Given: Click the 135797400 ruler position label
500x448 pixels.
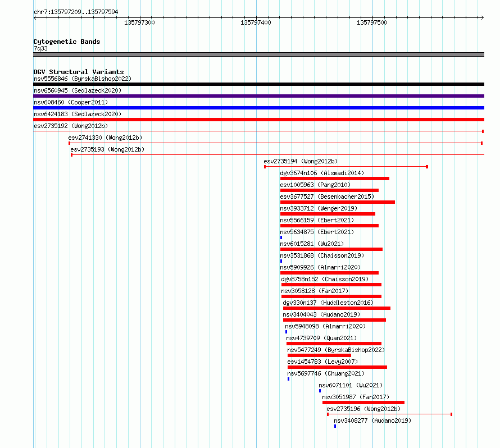Looking at the screenshot, I should [256, 22].
